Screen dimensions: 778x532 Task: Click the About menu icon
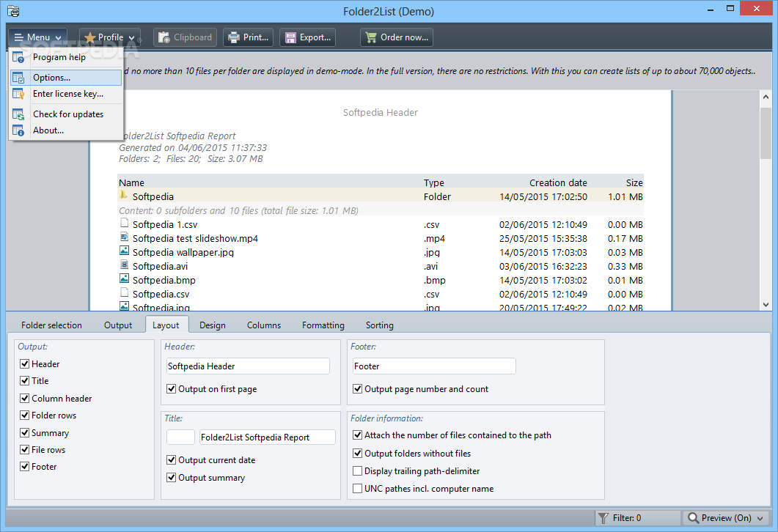18,130
